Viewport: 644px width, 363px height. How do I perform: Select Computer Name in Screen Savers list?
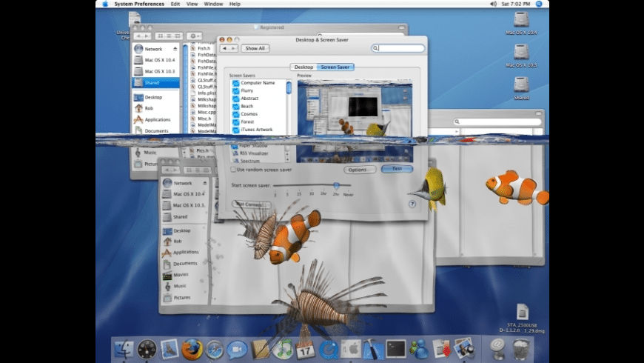point(258,83)
